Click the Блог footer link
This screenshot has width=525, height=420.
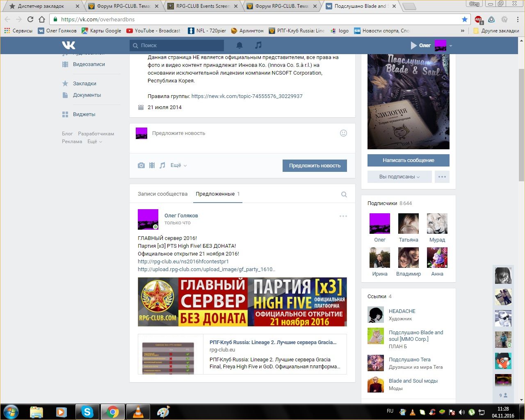point(67,134)
